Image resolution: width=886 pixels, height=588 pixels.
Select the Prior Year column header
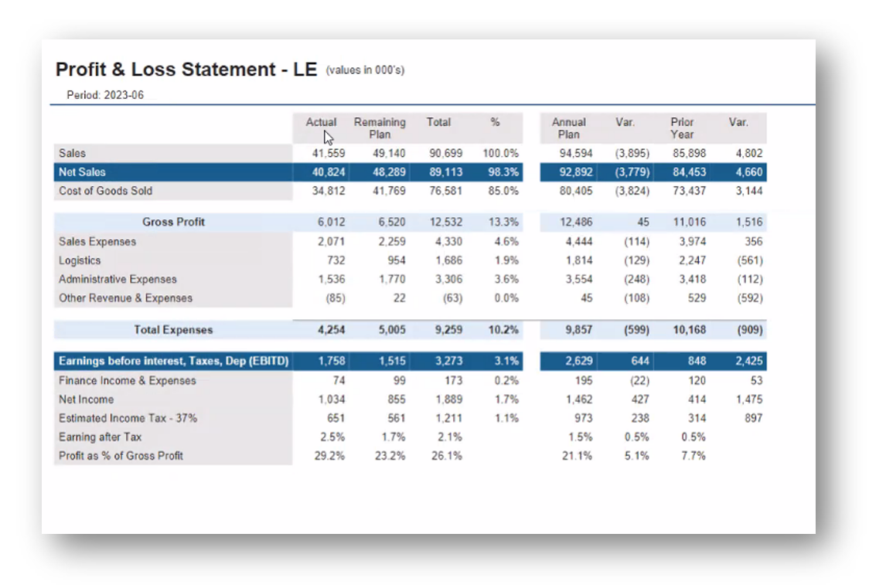[682, 128]
